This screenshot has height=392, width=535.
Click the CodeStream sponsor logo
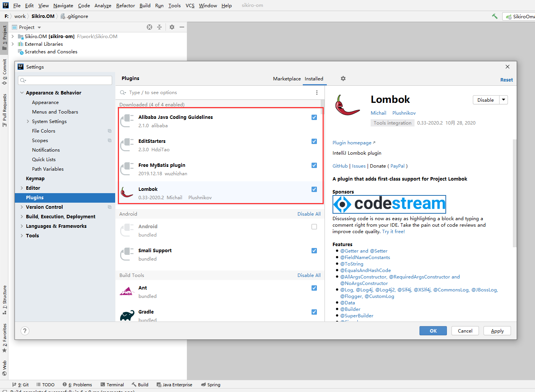point(389,204)
